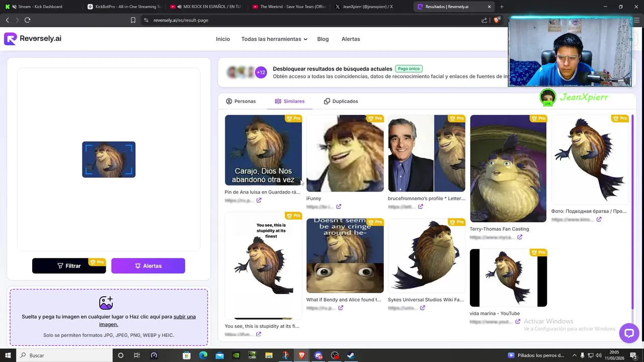The image size is (644, 362).
Task: Click the purple Alertas button
Action: pyautogui.click(x=148, y=266)
